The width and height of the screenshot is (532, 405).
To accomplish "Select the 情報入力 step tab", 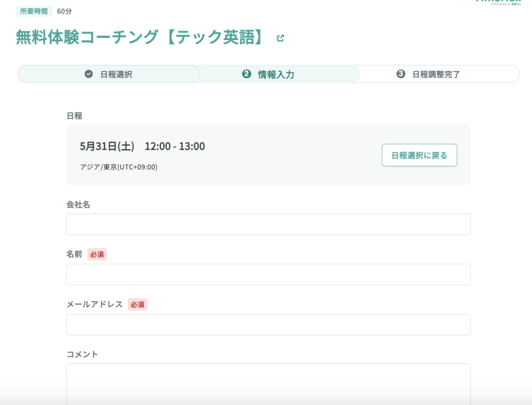I will 276,74.
